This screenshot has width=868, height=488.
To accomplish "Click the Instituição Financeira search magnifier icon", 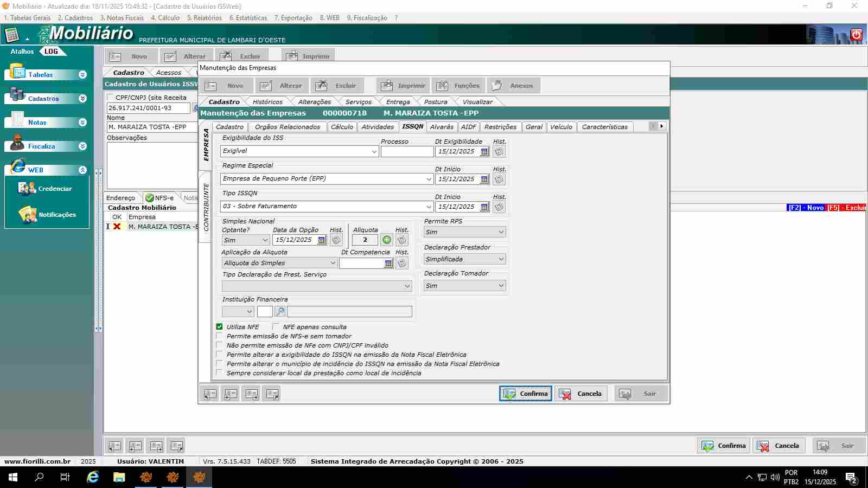I will [x=280, y=311].
